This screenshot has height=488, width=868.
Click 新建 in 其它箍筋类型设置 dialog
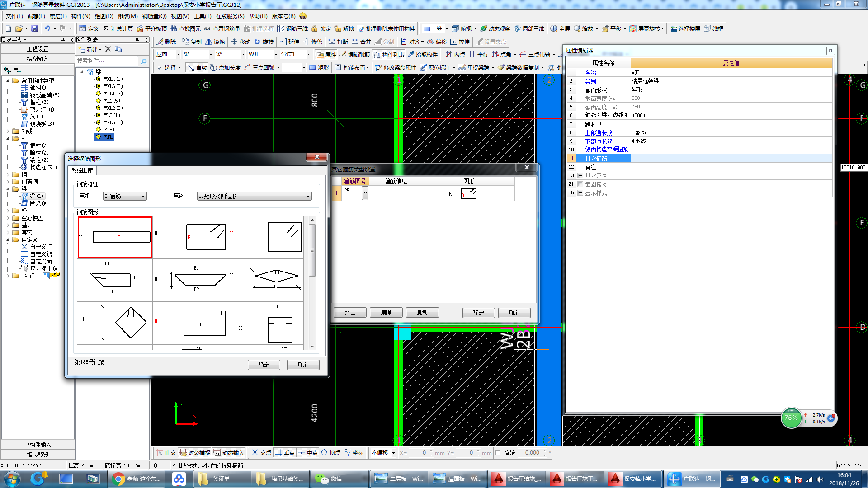click(350, 312)
